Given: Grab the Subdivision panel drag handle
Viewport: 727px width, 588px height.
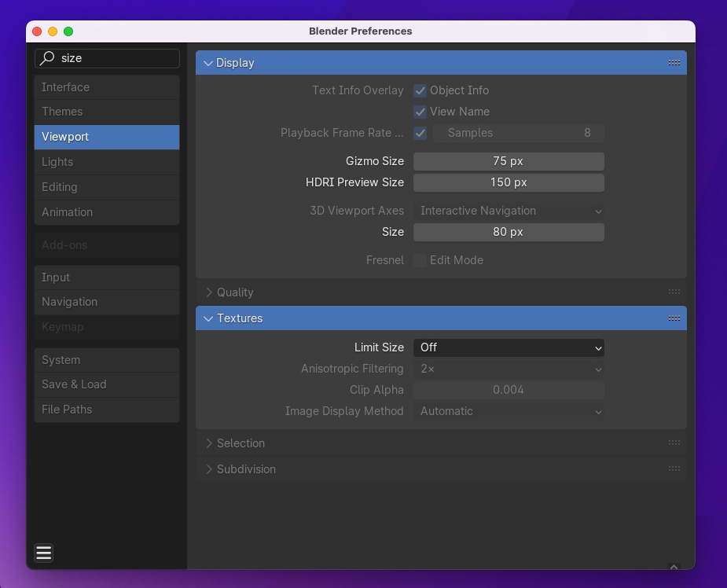Looking at the screenshot, I should click(x=674, y=469).
